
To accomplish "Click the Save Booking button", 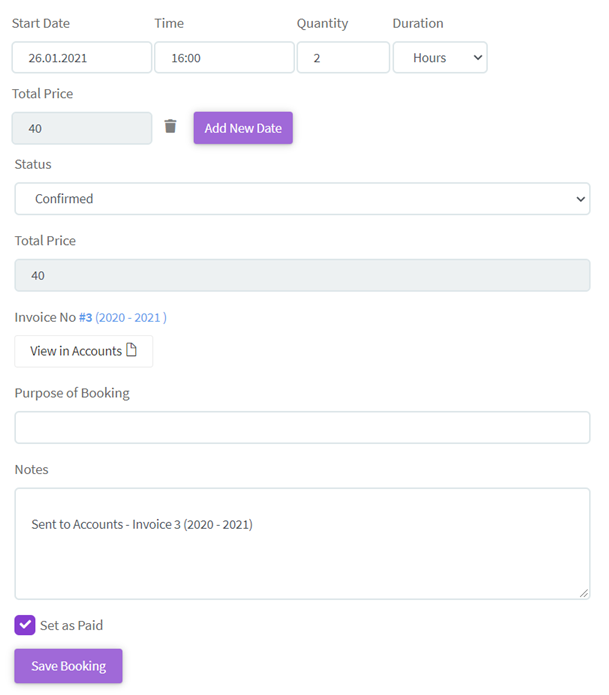I will tap(68, 666).
